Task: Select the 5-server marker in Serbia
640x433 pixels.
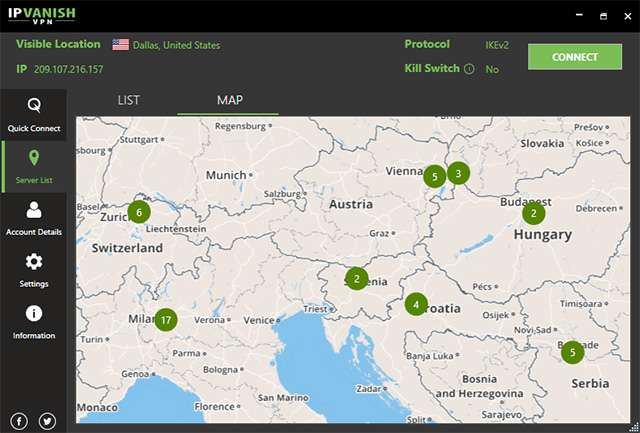Action: click(x=571, y=352)
